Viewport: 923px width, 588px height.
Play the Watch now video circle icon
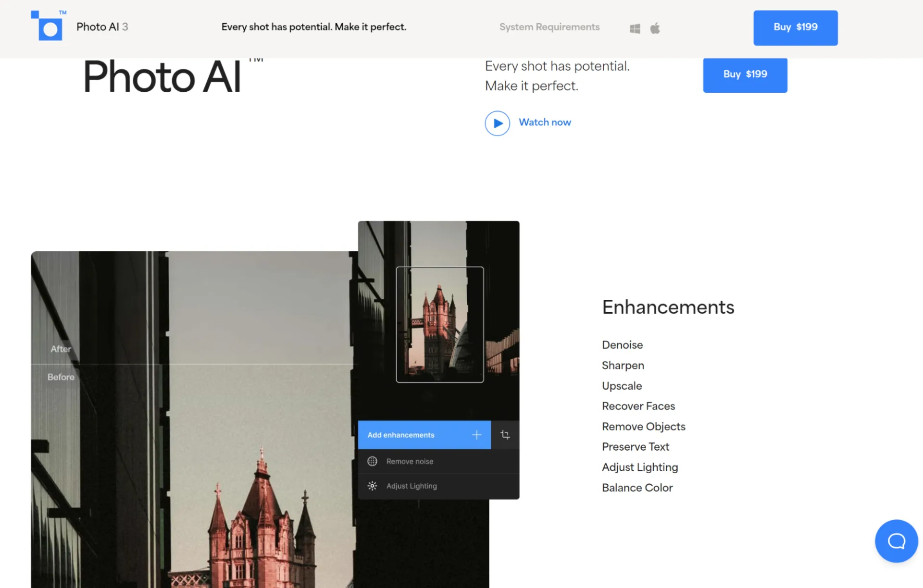(498, 123)
